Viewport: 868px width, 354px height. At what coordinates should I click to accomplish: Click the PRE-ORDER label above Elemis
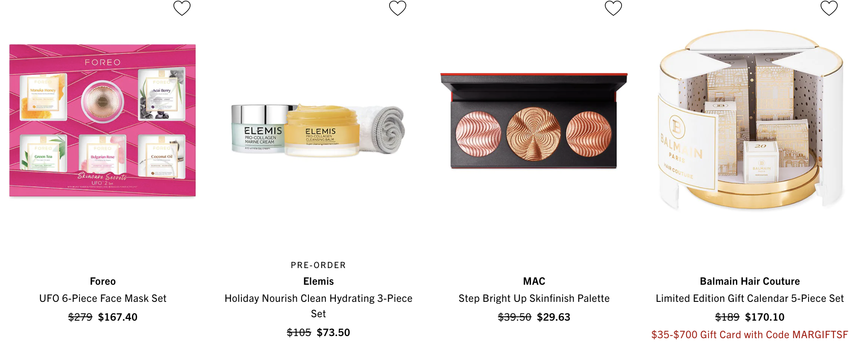[x=319, y=265]
